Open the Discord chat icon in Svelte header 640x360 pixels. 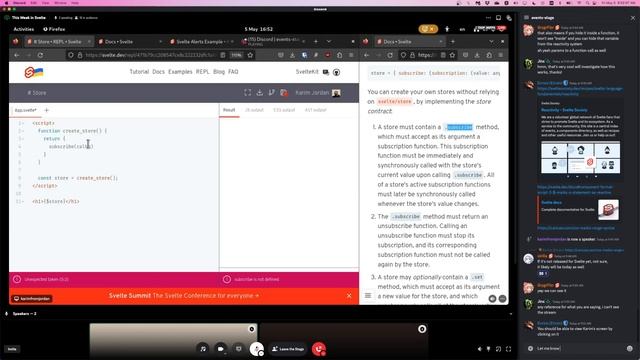pyautogui.click(x=326, y=72)
